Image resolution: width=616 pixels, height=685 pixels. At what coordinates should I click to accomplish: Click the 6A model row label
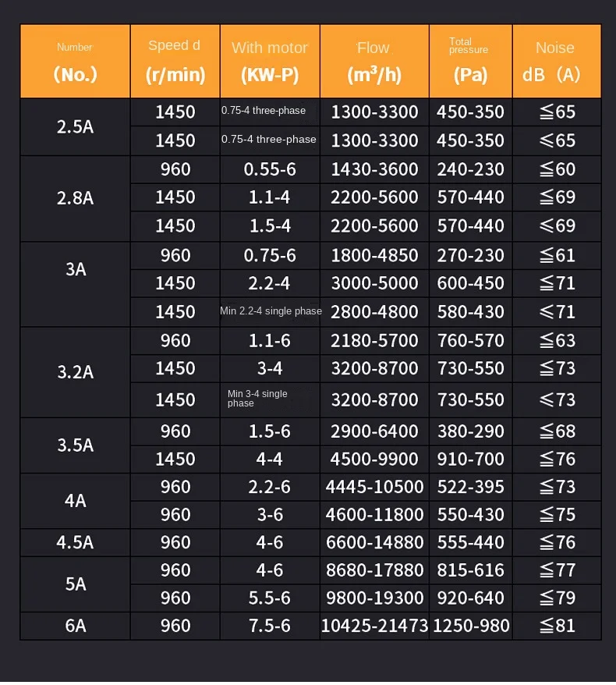[x=75, y=626]
